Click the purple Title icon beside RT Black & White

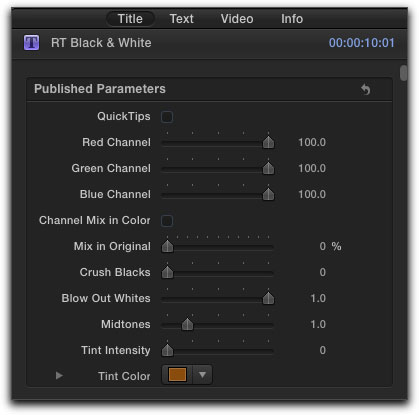click(31, 43)
